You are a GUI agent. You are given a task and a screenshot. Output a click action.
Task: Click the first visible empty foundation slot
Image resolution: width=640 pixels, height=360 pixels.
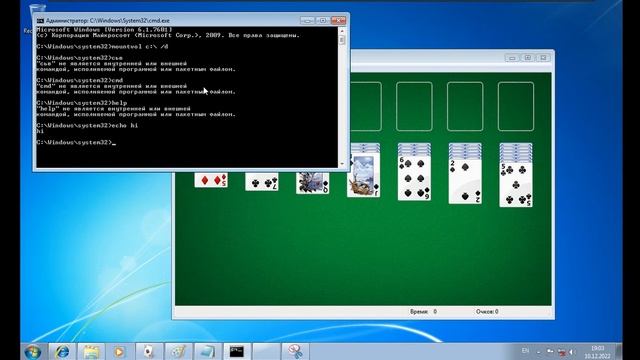[x=366, y=107]
